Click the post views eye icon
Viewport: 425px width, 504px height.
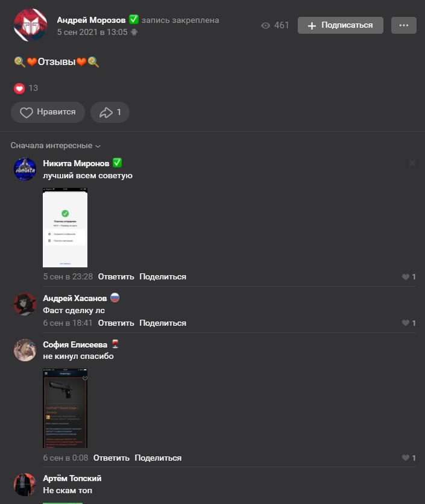point(265,25)
